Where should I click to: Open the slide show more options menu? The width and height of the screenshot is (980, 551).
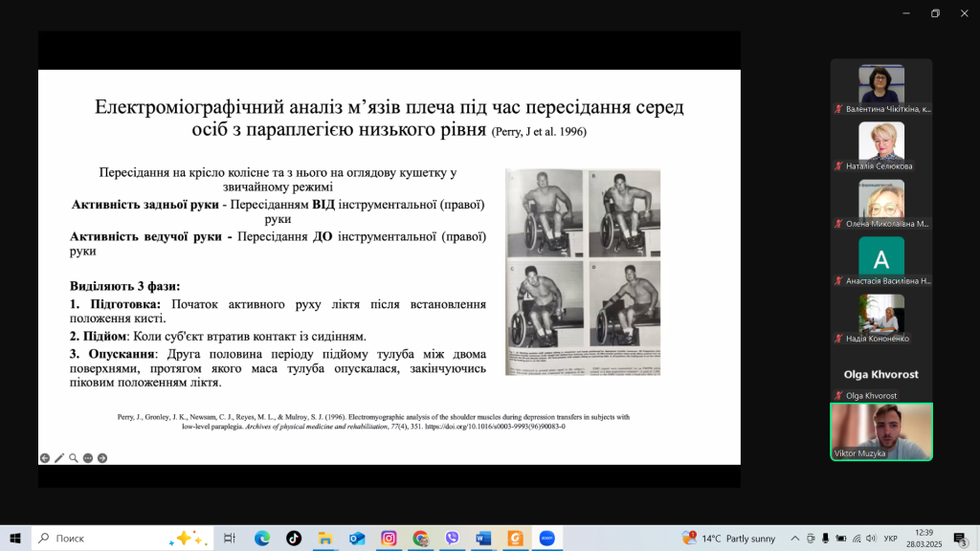point(88,458)
